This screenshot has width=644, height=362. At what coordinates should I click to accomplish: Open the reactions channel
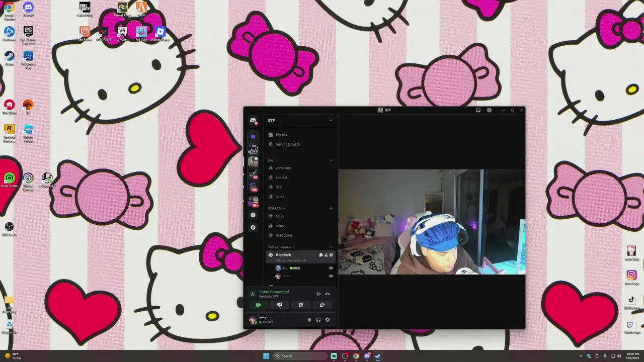(x=300, y=235)
